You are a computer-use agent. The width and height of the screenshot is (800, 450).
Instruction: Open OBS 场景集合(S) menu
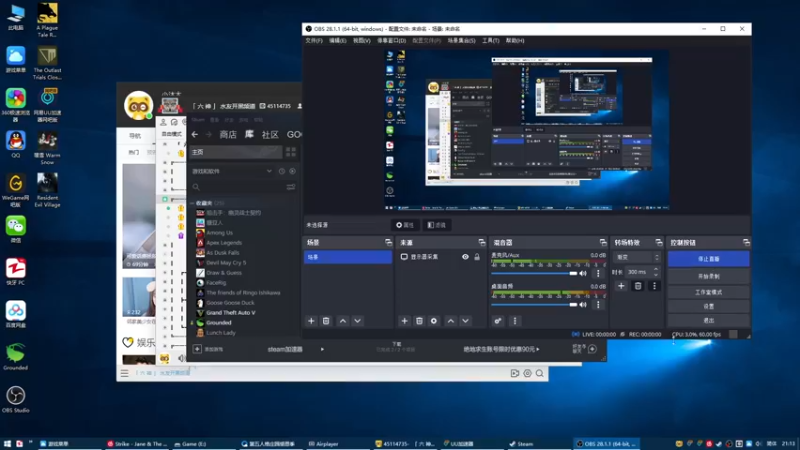461,40
